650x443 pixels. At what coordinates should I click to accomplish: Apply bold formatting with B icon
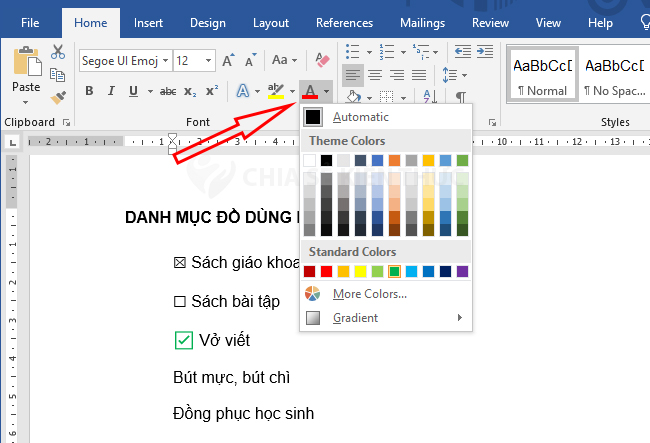point(88,92)
